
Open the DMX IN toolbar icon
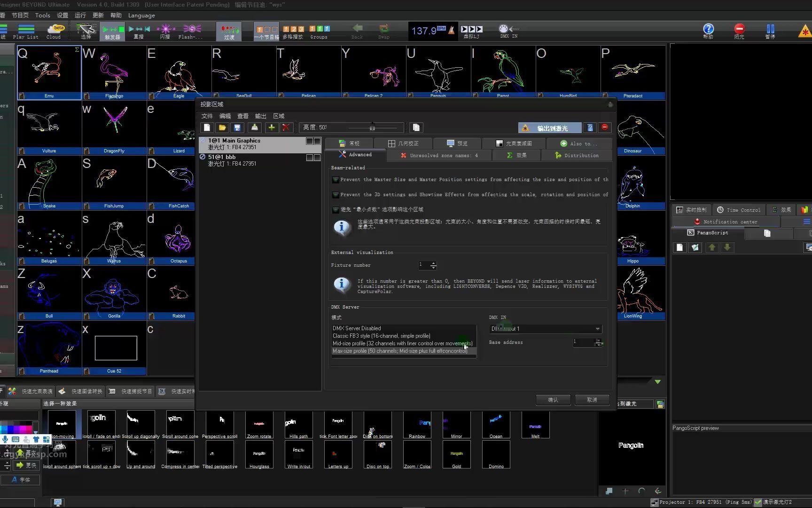[508, 32]
